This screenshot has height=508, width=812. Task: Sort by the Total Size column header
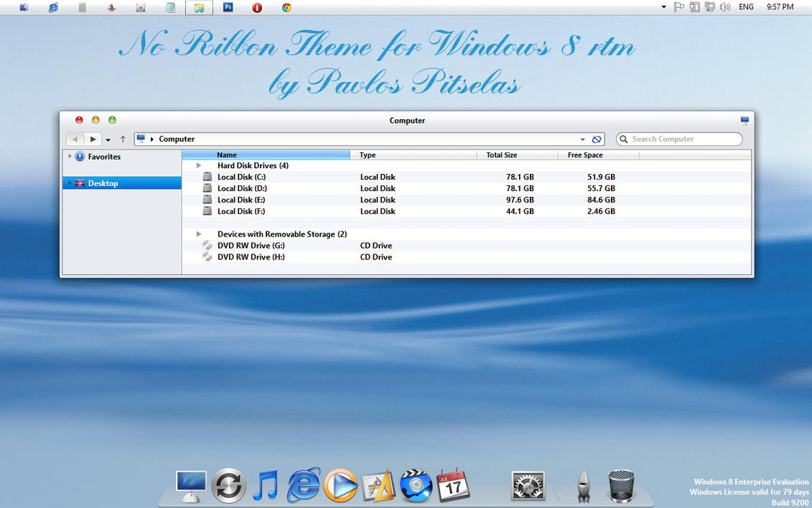coord(518,155)
